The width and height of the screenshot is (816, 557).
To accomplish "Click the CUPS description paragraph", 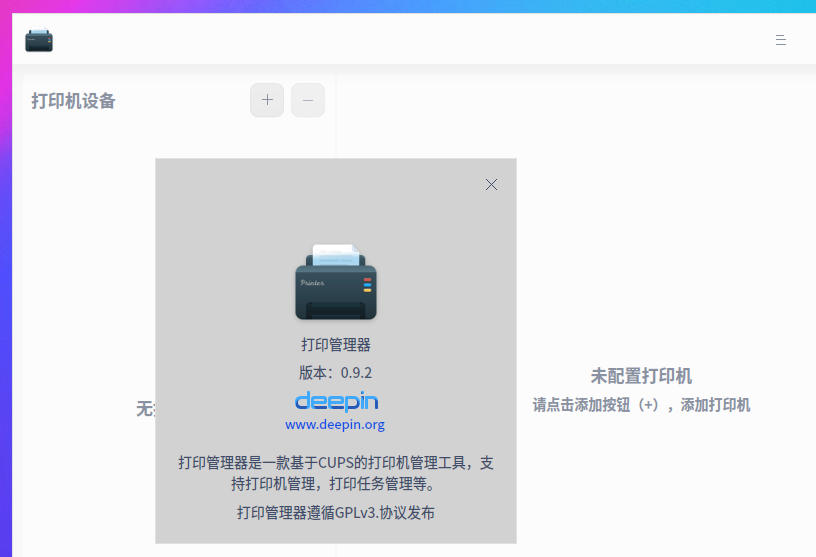I will tap(336, 473).
